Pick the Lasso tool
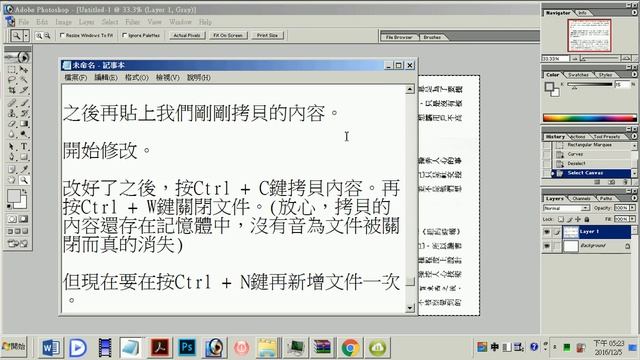 point(11,79)
